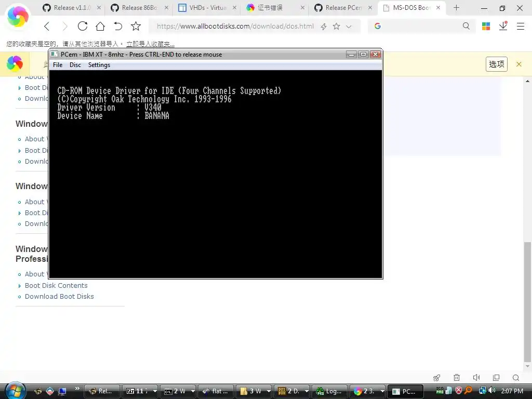The width and height of the screenshot is (532, 399).
Task: Click the window restore icon bottom bar
Action: (x=496, y=378)
